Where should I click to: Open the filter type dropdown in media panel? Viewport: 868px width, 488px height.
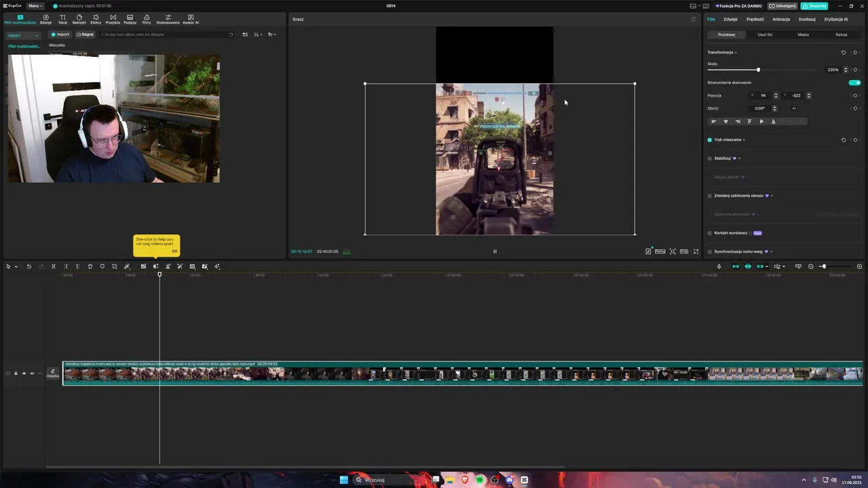pos(271,35)
